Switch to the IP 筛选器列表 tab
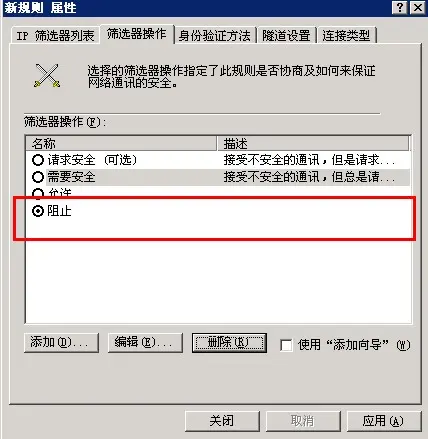This screenshot has width=428, height=439. (55, 35)
